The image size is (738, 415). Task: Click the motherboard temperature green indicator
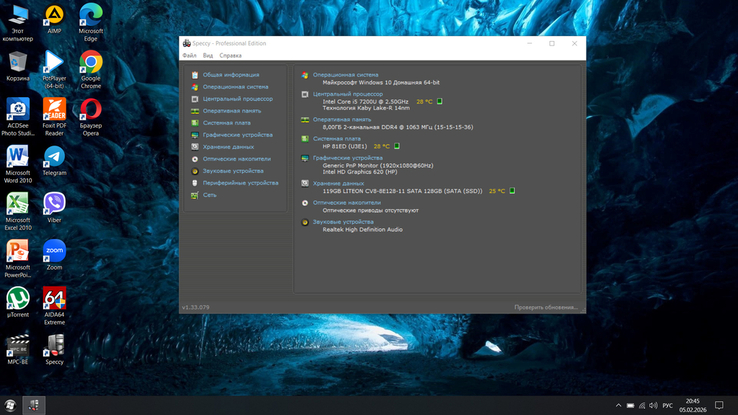pyautogui.click(x=397, y=146)
